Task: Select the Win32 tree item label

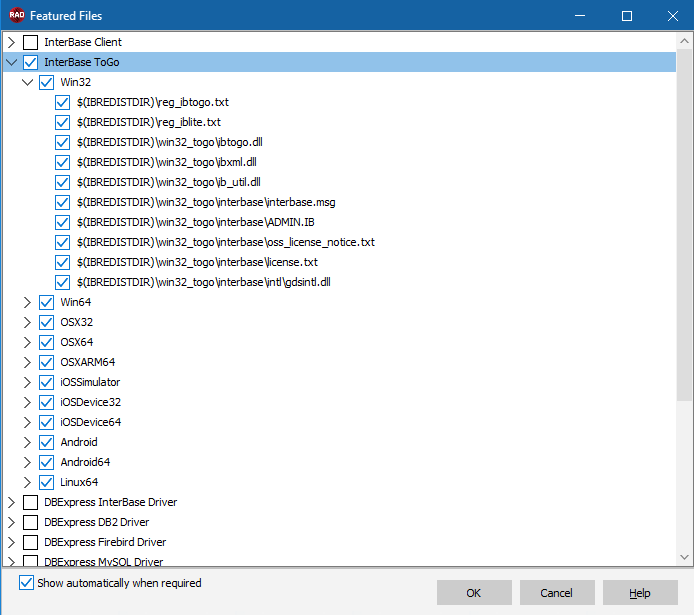Action: [76, 82]
